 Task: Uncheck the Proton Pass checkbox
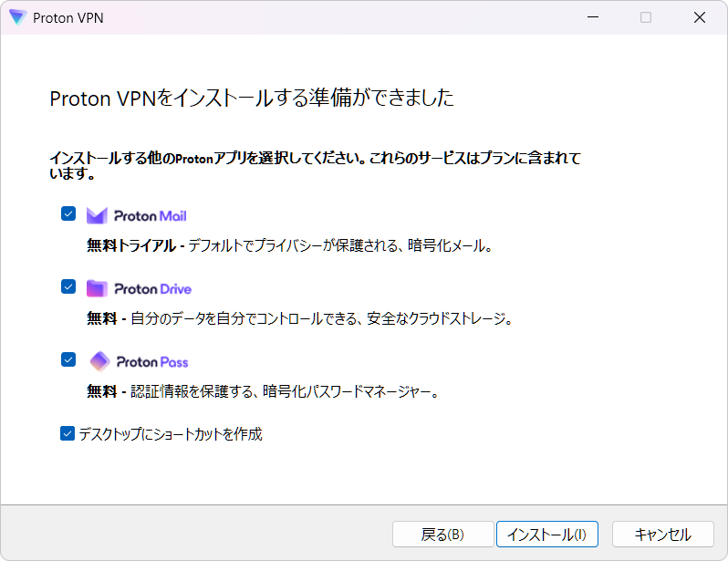tap(68, 359)
